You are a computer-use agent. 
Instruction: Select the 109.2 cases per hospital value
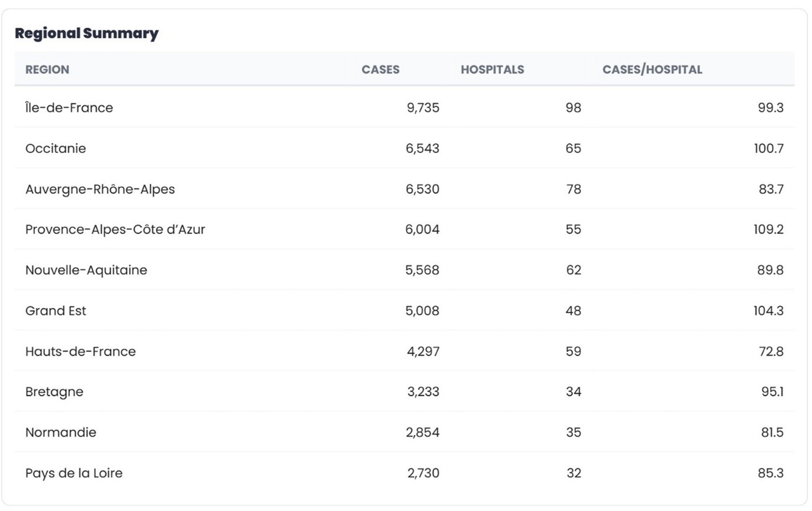pos(768,230)
